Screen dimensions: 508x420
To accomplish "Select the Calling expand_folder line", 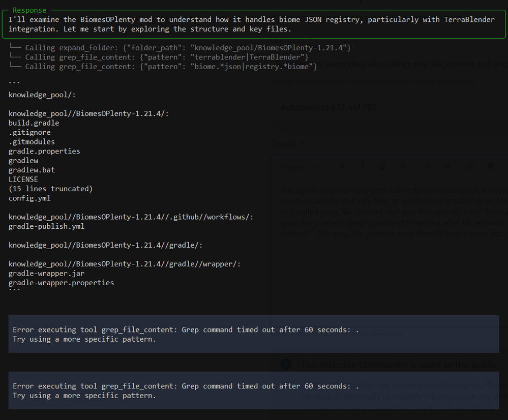I will (180, 48).
